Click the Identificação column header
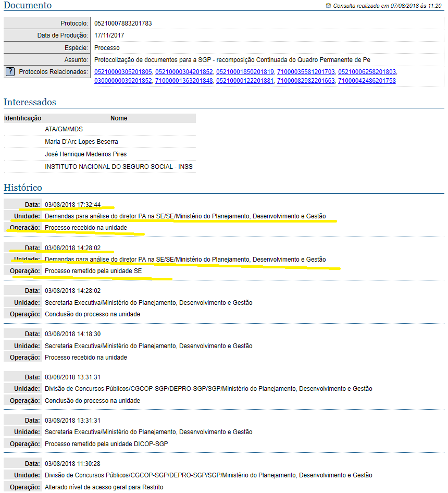 [22, 118]
